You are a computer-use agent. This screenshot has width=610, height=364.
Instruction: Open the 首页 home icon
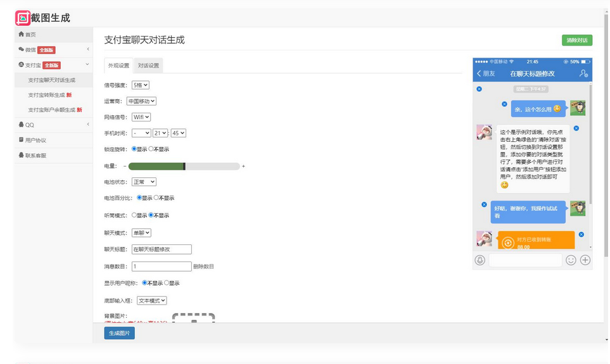(21, 34)
